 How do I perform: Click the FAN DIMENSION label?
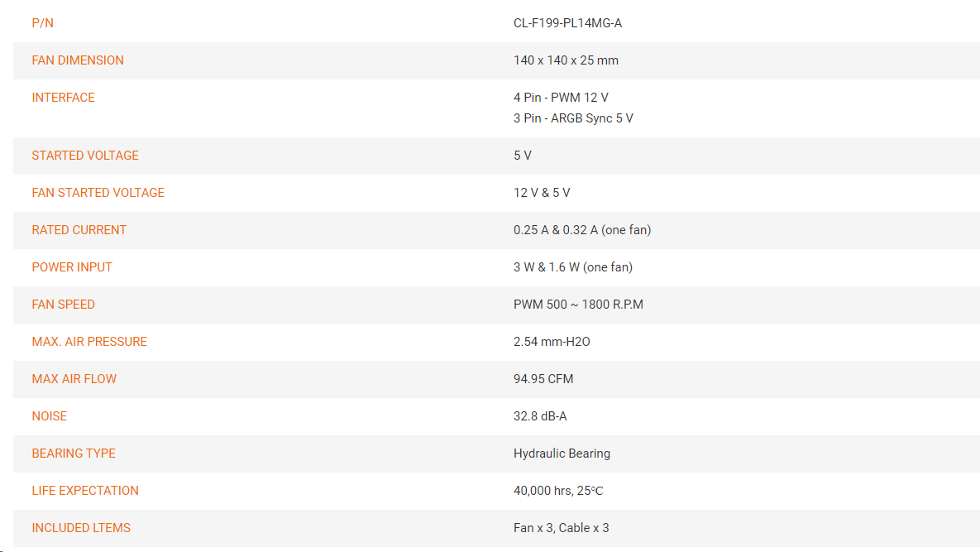[x=78, y=60]
